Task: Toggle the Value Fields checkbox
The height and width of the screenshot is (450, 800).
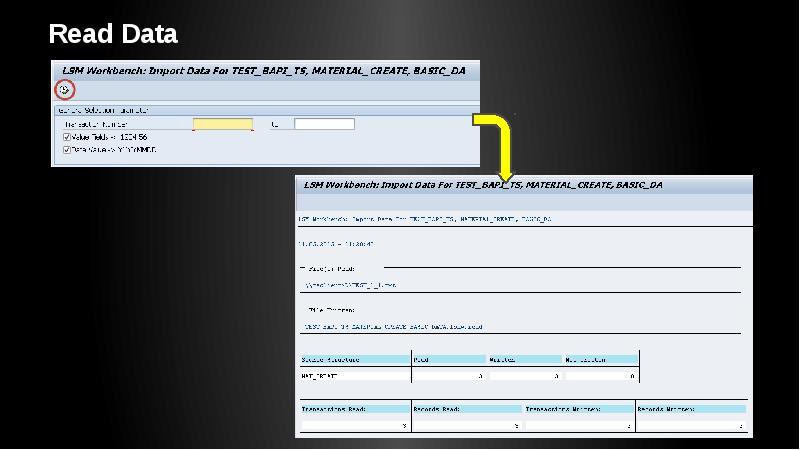Action: tap(67, 137)
